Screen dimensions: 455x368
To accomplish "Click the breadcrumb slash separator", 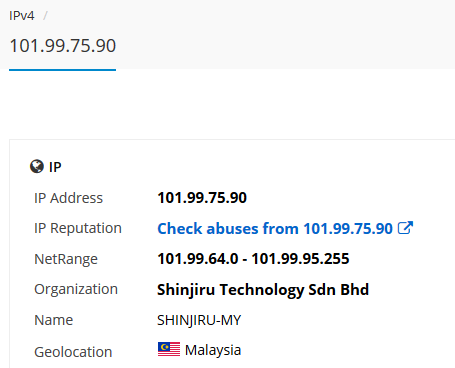I will click(45, 16).
